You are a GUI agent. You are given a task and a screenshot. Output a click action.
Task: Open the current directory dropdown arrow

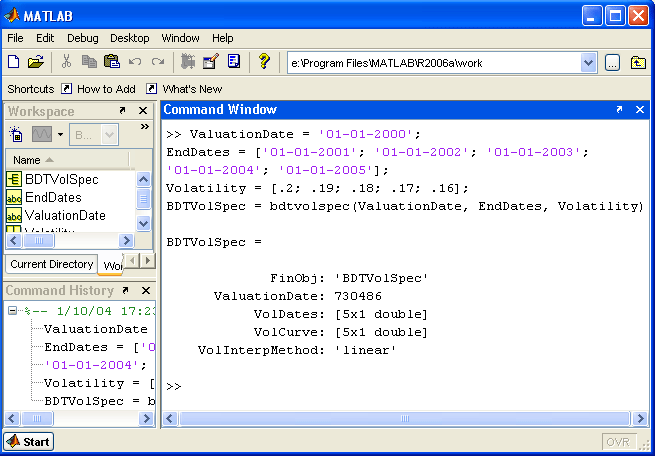pos(589,63)
